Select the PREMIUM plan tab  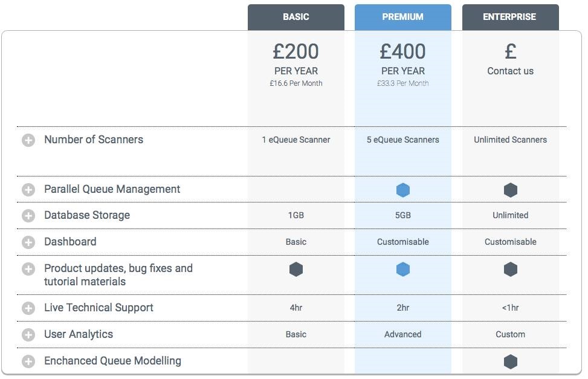pos(402,18)
